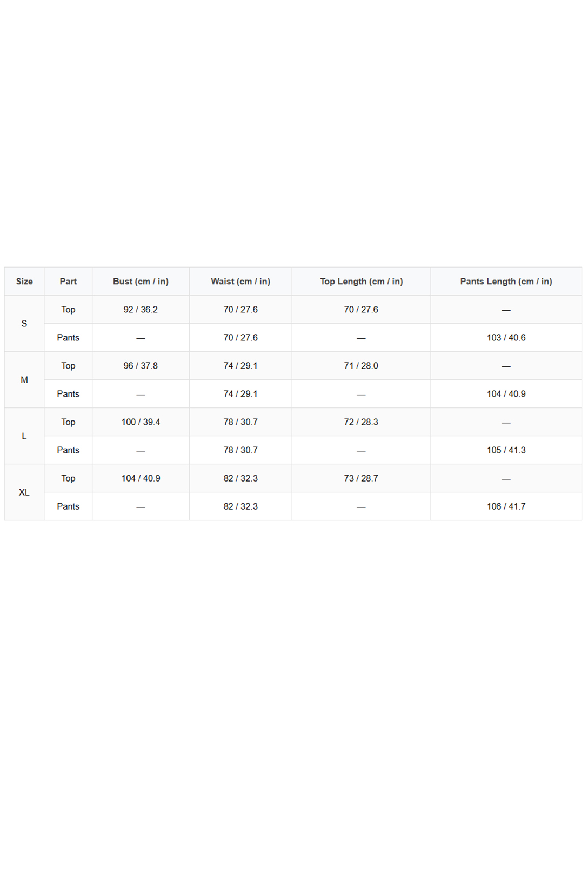Click the 92 / 36.2 bust value
This screenshot has height=882, width=588.
click(141, 310)
